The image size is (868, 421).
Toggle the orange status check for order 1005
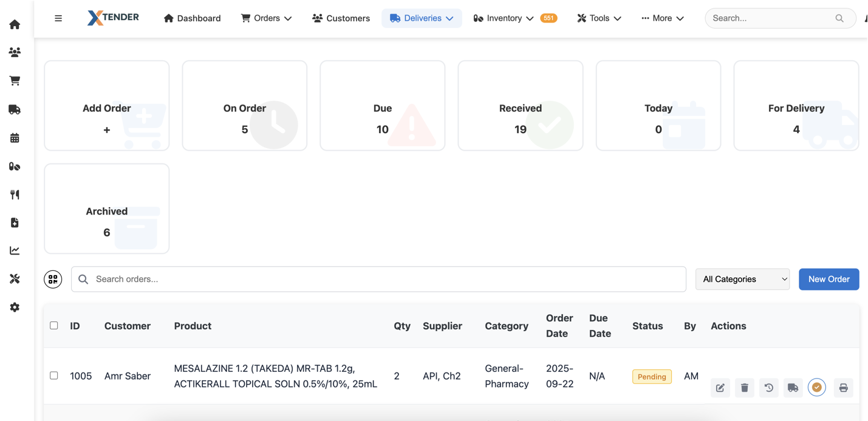(x=817, y=387)
